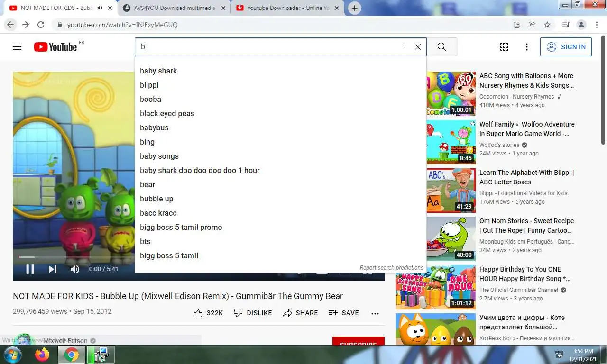Open the YouTube apps grid
Screen dimensions: 607x364
click(x=504, y=47)
